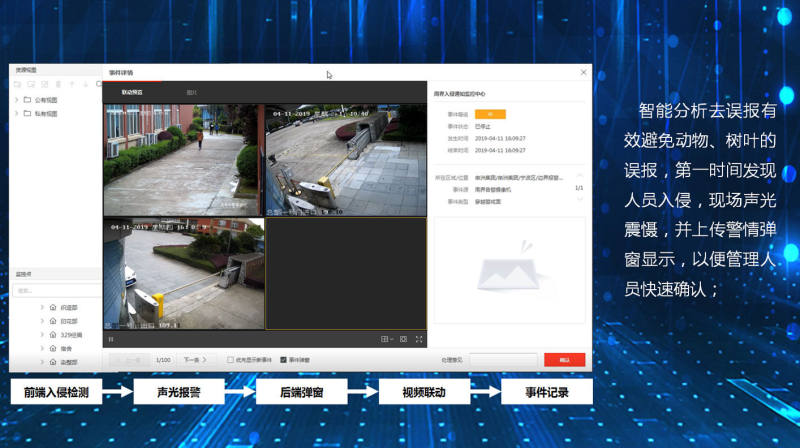Select the top-left camera video feed
The image size is (800, 448).
click(181, 158)
